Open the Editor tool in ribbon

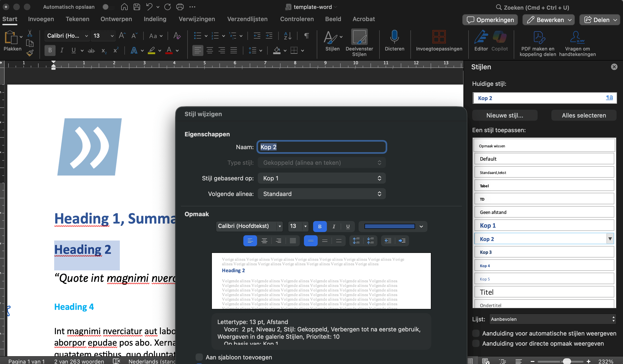(481, 37)
